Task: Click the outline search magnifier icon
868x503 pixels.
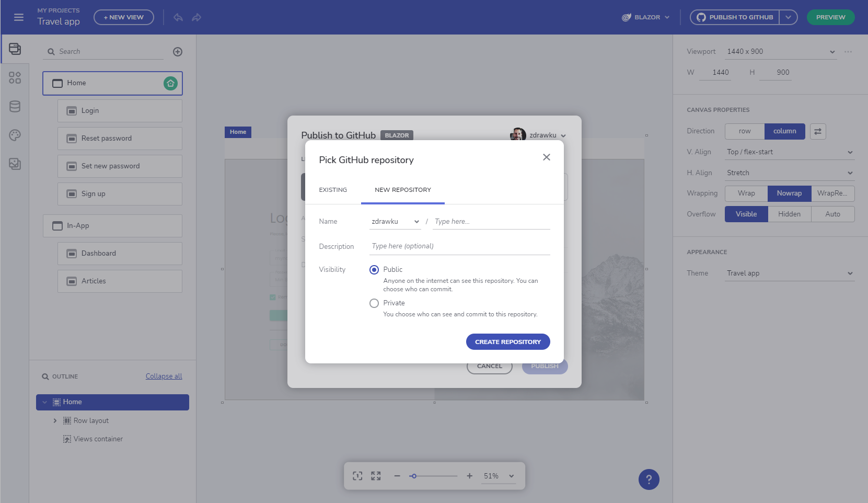Action: [45, 376]
